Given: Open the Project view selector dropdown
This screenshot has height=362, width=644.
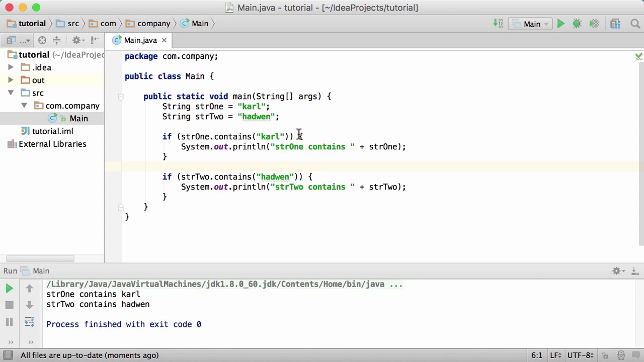Looking at the screenshot, I should (18, 40).
